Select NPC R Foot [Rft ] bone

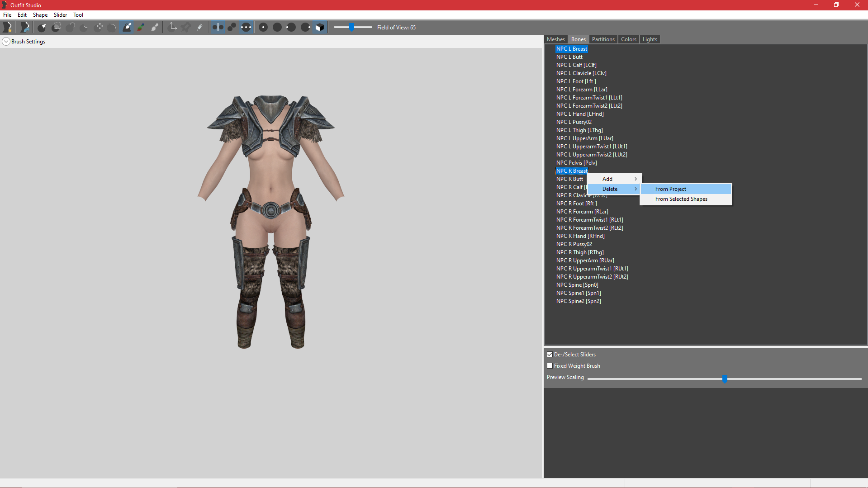click(577, 204)
